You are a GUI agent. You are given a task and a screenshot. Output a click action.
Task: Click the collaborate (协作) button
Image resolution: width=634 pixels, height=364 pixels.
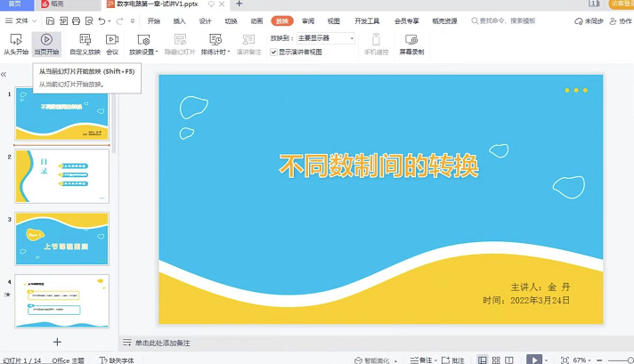pyautogui.click(x=620, y=20)
